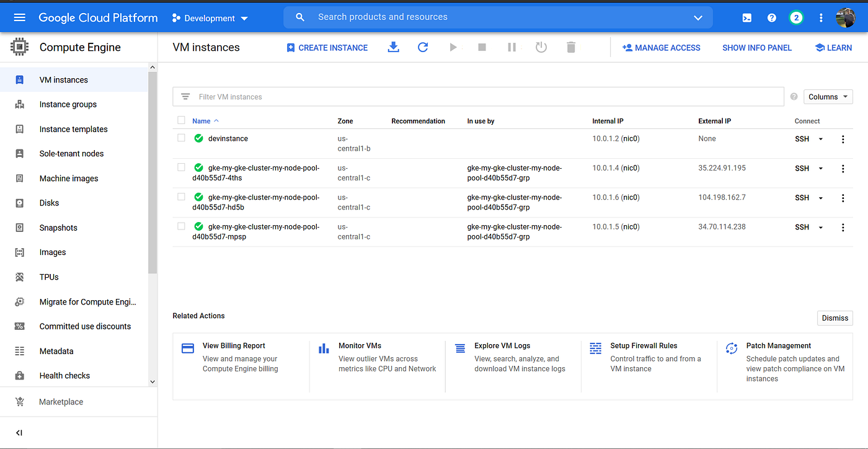
Task: Open Machine images section
Action: point(74,178)
